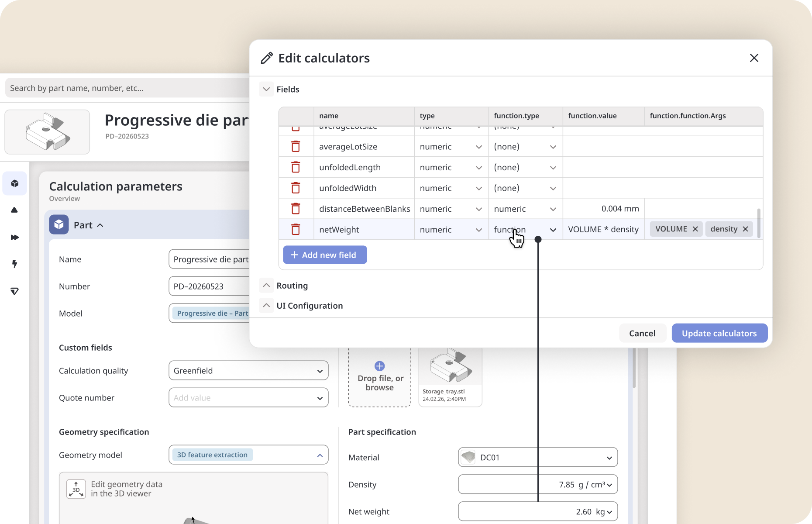Delete the unfoldedWidth field row
Image resolution: width=812 pixels, height=524 pixels.
296,188
